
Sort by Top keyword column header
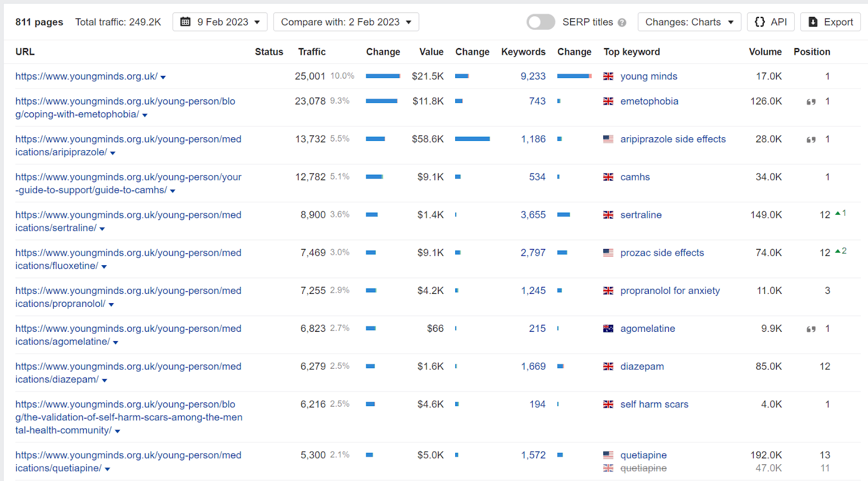pyautogui.click(x=631, y=52)
